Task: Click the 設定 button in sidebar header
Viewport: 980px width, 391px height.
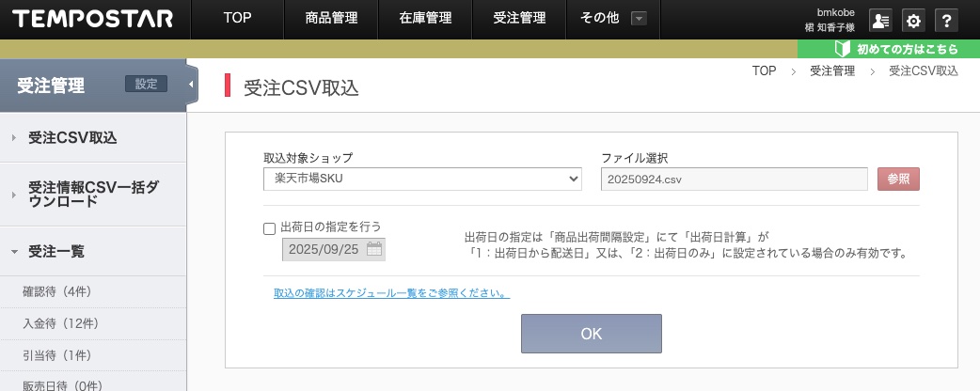Action: [x=146, y=84]
